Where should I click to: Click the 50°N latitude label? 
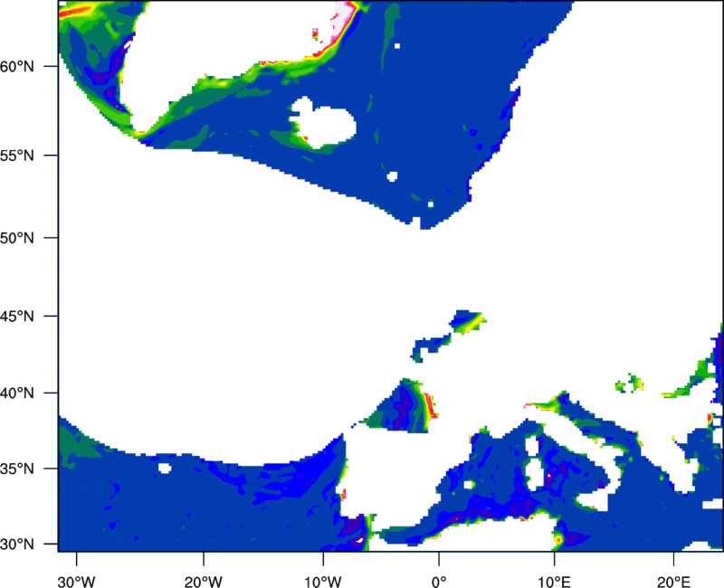(17, 238)
